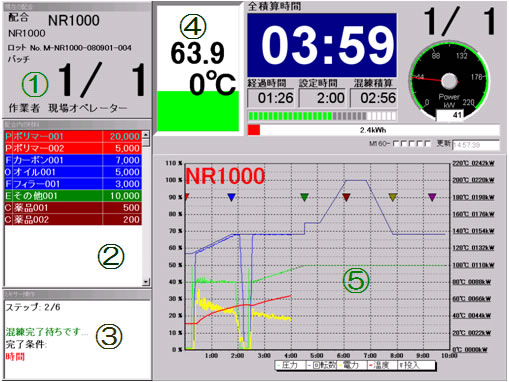Click material list scrollbar up arrow
The height and width of the screenshot is (382, 509).
146,135
